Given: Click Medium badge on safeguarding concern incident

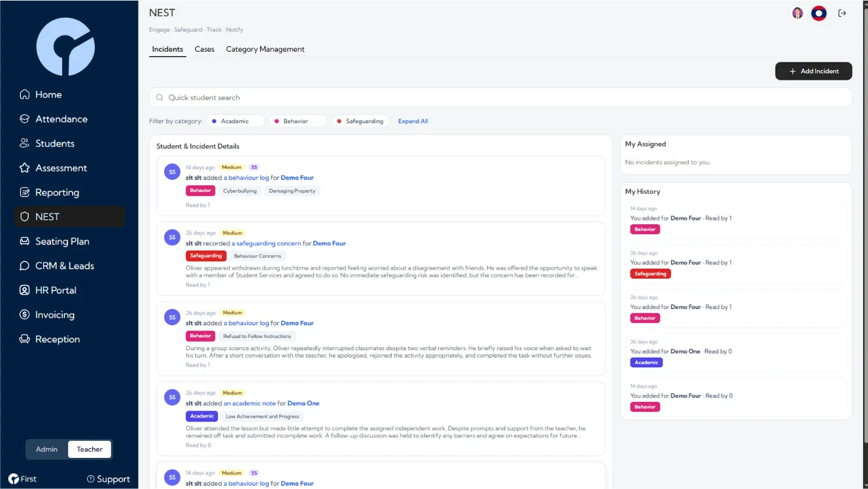Looking at the screenshot, I should coord(232,233).
